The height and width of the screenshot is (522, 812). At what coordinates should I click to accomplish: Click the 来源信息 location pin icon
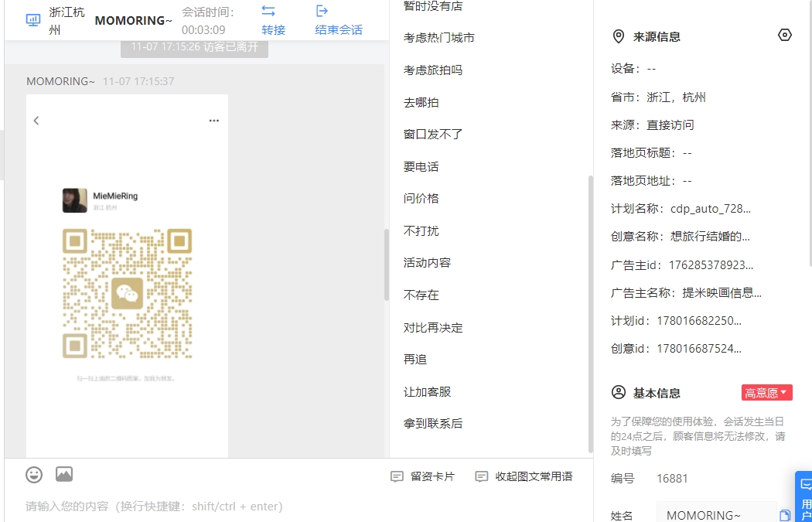pos(619,37)
